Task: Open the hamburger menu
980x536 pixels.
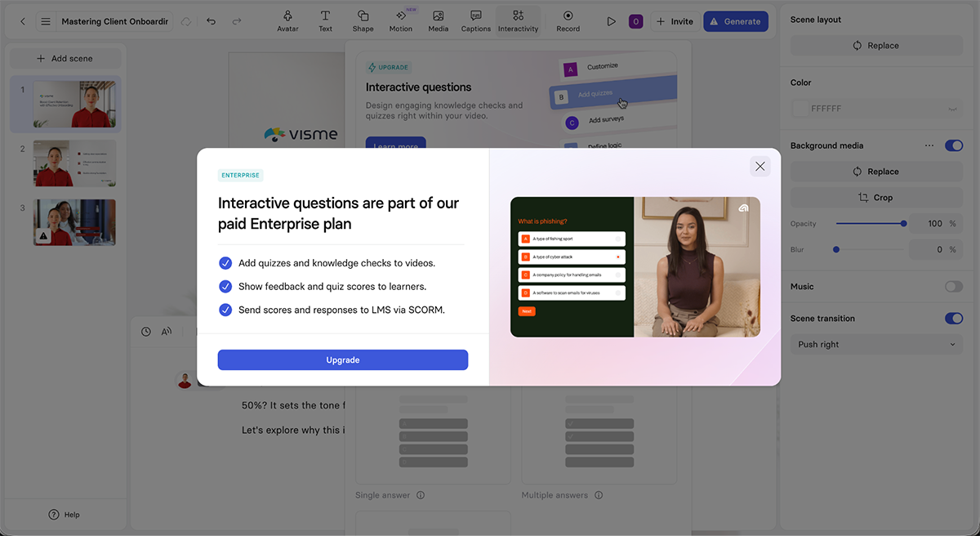Action: click(x=46, y=21)
